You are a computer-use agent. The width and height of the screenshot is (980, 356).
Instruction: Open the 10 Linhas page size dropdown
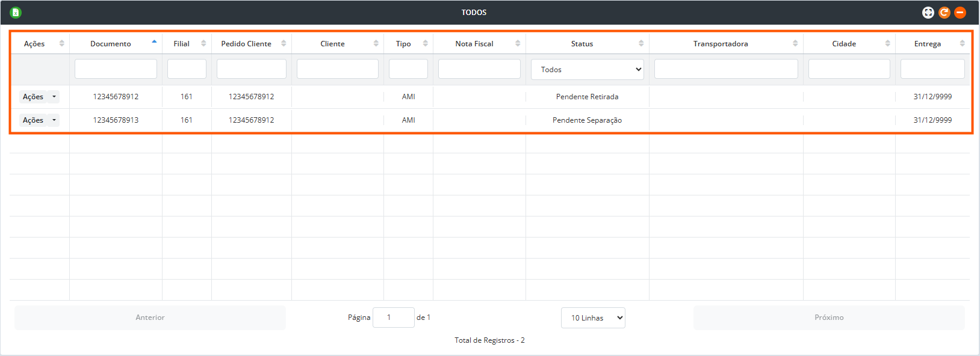pyautogui.click(x=592, y=318)
